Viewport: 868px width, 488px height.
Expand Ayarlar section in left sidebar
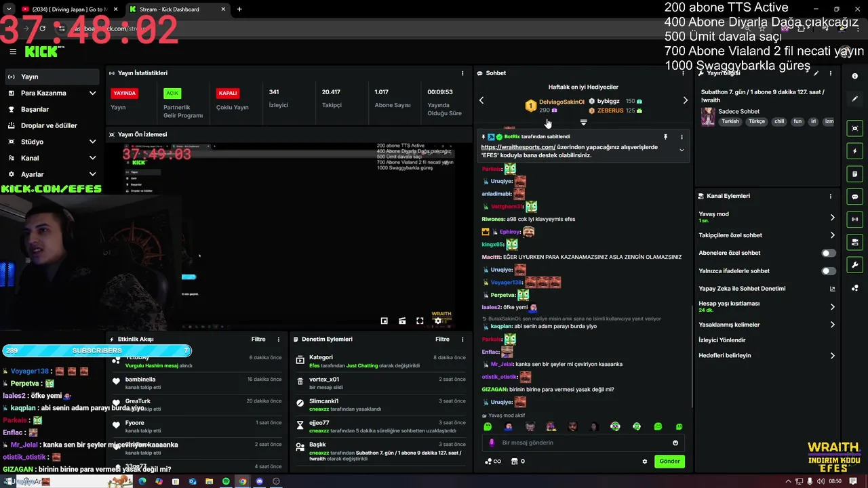(92, 174)
